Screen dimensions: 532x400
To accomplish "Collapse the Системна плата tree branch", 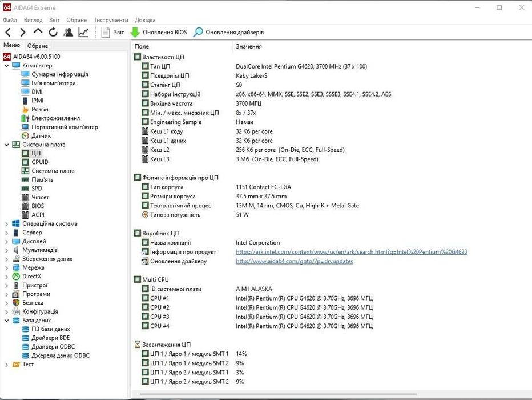I will point(6,145).
